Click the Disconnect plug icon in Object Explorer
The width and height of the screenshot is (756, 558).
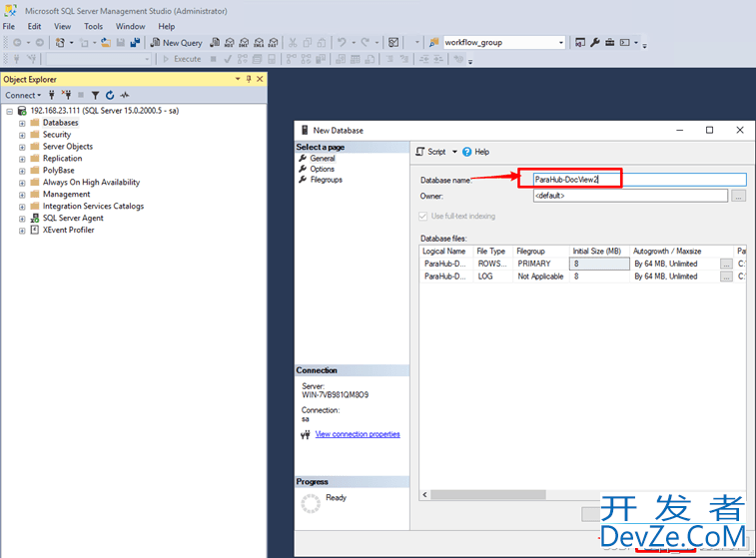coord(67,95)
